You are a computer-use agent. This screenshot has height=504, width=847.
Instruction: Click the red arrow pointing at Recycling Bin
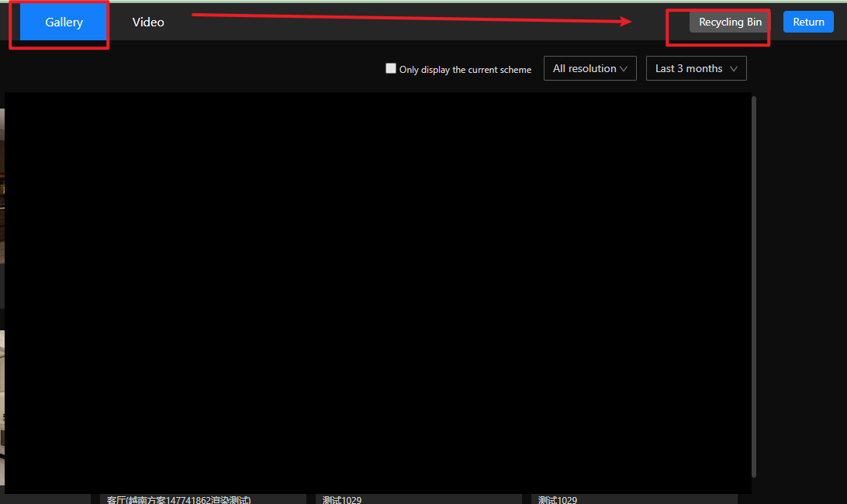(x=411, y=18)
